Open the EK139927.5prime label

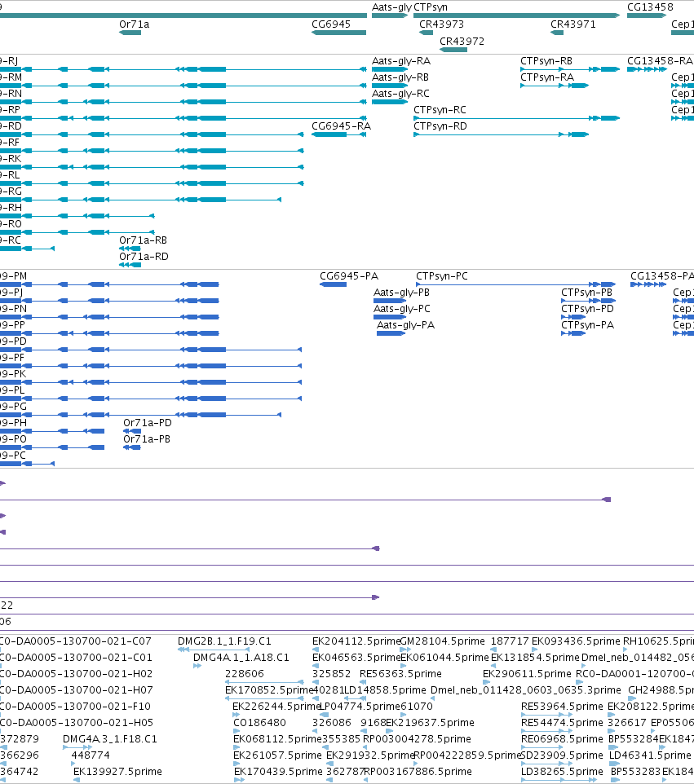pyautogui.click(x=117, y=772)
